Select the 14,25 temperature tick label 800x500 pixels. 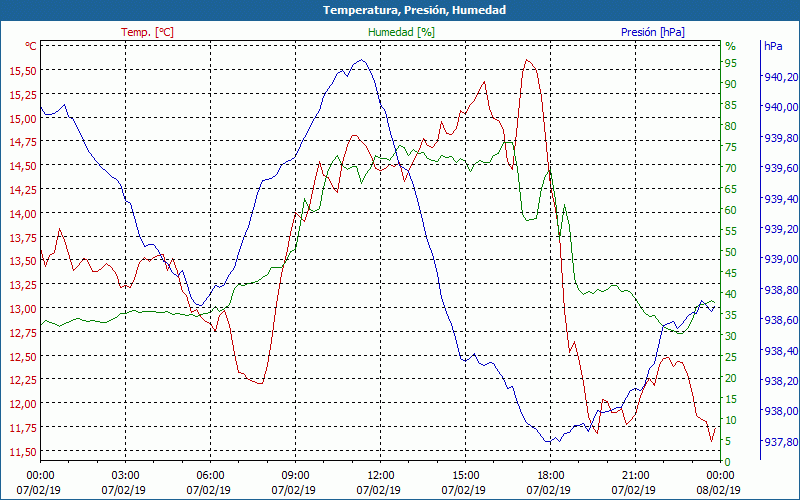point(23,190)
